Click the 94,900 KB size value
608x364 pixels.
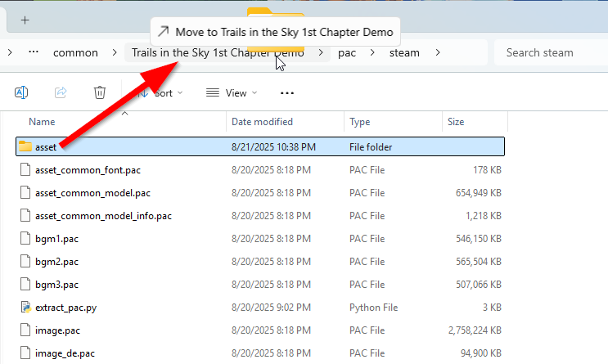(481, 353)
